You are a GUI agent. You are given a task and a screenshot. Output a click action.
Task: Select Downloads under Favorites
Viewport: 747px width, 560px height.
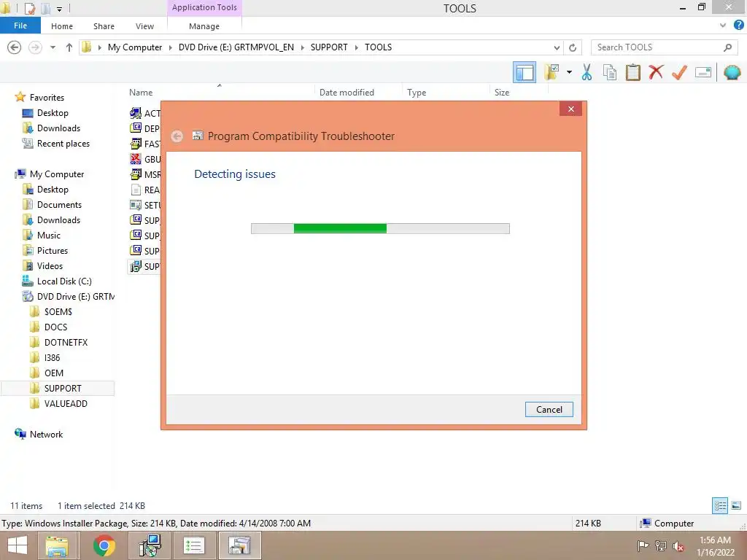point(58,128)
